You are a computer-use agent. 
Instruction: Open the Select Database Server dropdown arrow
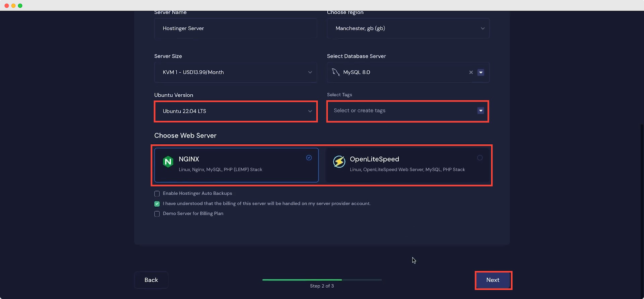[481, 73]
